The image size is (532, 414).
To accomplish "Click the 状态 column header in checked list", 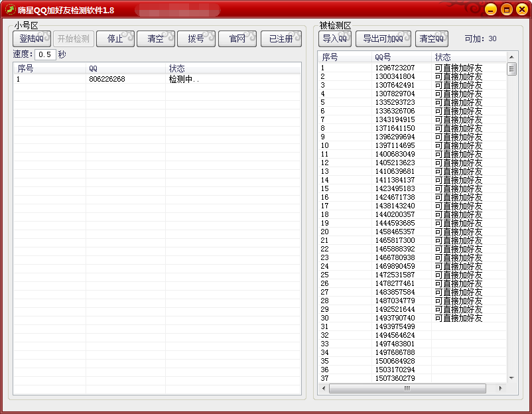I will [469, 57].
